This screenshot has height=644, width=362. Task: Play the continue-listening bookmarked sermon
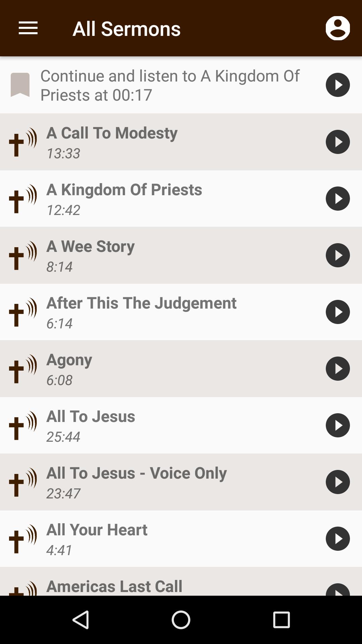pyautogui.click(x=338, y=85)
